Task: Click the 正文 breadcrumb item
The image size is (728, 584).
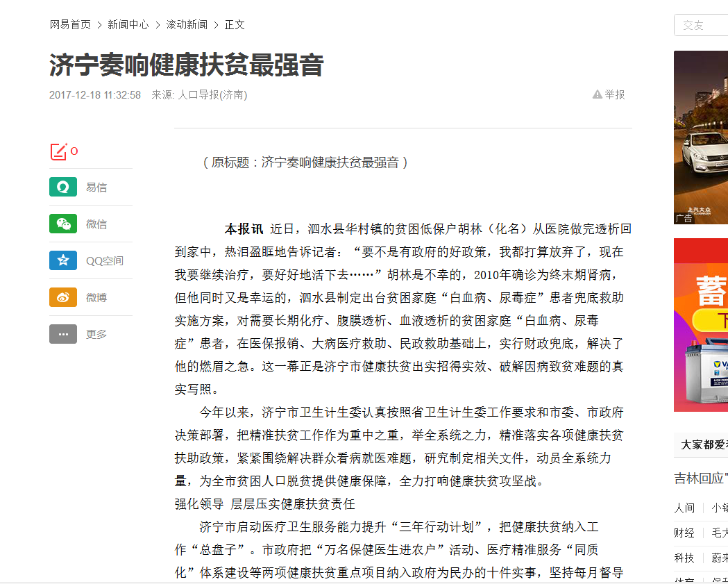Action: (x=235, y=24)
